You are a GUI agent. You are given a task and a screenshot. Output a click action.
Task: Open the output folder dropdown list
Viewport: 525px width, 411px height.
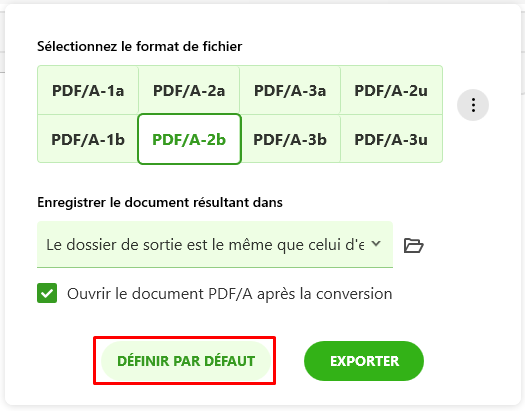[215, 244]
